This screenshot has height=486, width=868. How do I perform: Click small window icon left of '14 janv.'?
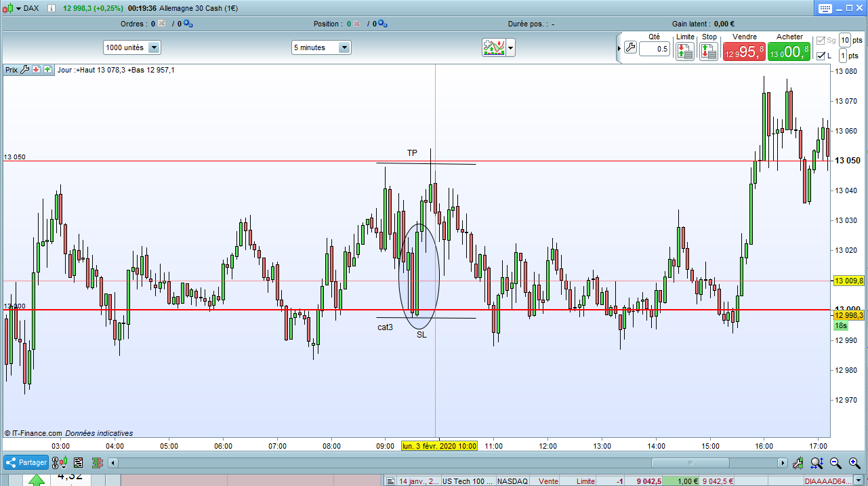(390, 481)
